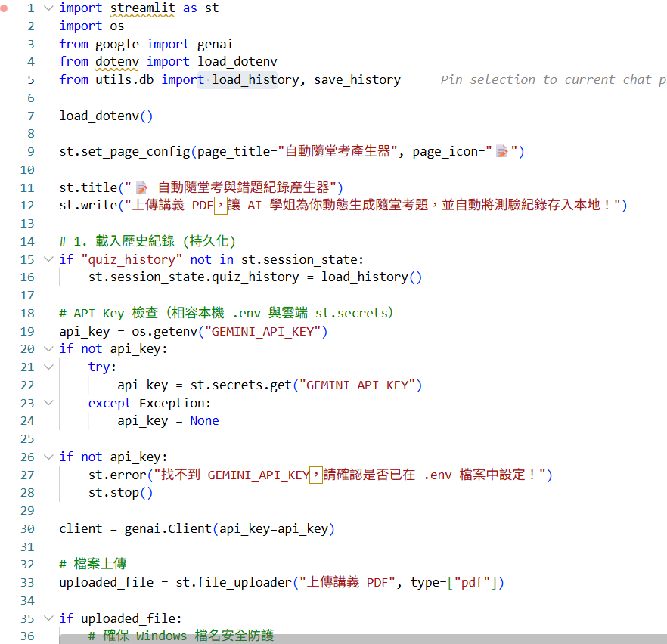Screen dimensions: 667x644
Task: Click the comment '# 1. 載入歷史紀錄 (持久化)'
Action: 147,241
